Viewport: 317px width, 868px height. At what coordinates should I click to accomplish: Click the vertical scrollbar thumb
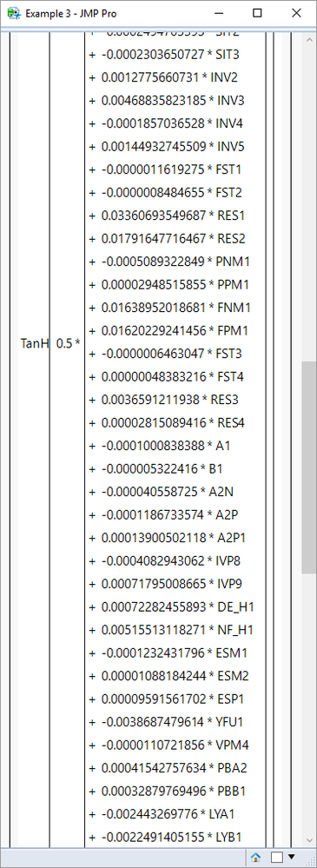point(309,467)
